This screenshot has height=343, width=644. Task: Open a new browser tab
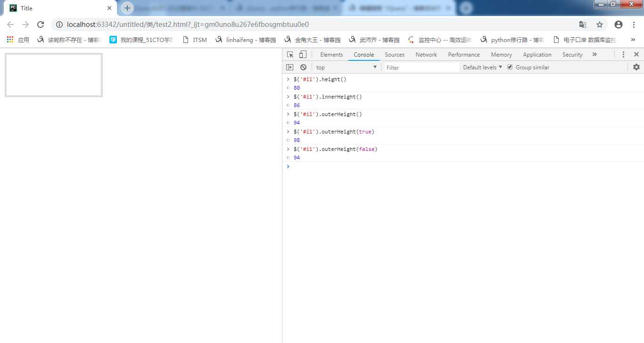click(127, 8)
